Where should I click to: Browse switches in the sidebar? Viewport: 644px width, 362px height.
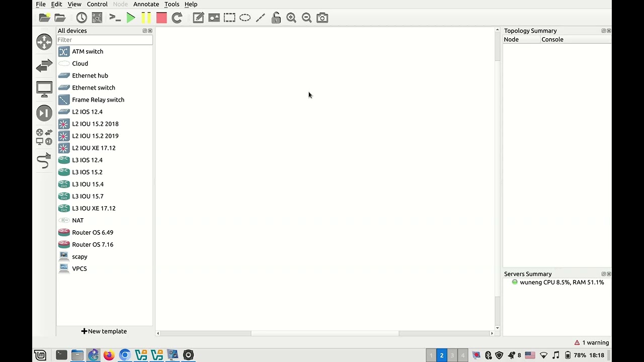point(44,65)
